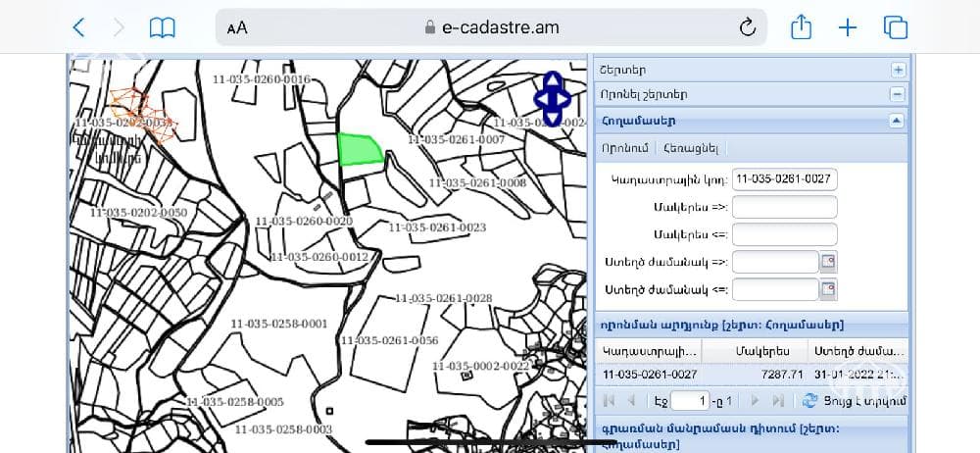Click map label 11-035-0261-0008
Viewport: 980px width, 453px height.
[x=477, y=182]
